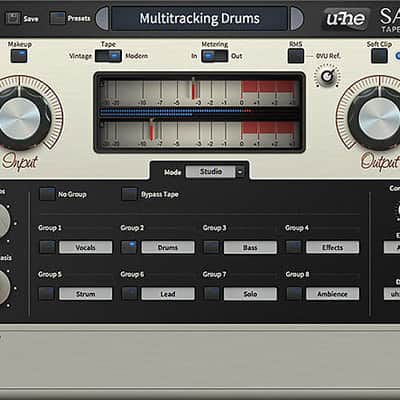
Task: Click the Modern label of Tape switch
Action: (x=136, y=56)
